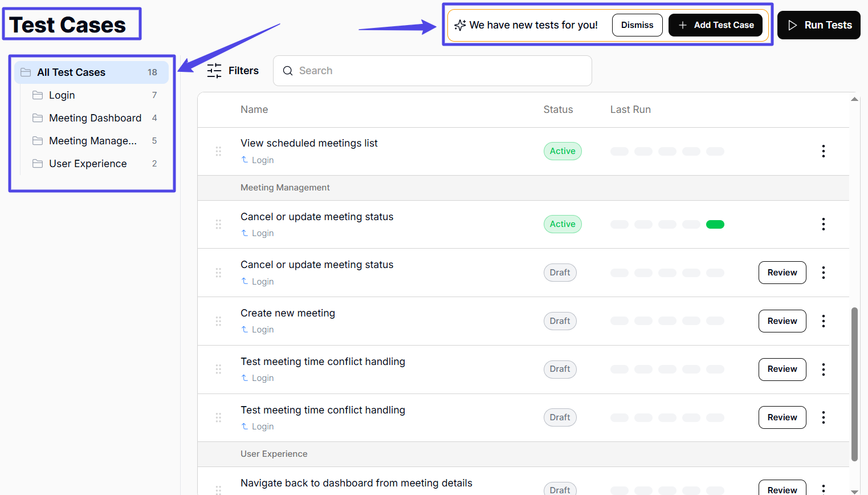
Task: Select the User Experience folder
Action: pos(88,164)
